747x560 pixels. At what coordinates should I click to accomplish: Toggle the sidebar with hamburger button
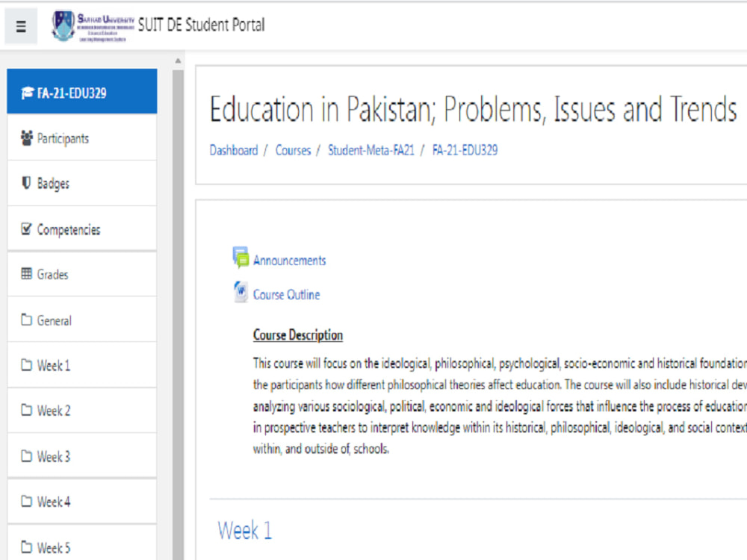click(20, 25)
